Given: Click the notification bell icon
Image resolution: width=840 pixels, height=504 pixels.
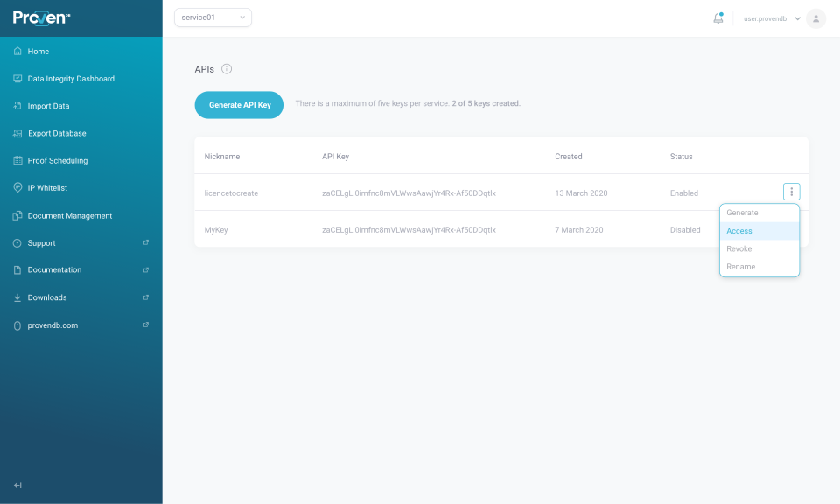Looking at the screenshot, I should point(717,18).
